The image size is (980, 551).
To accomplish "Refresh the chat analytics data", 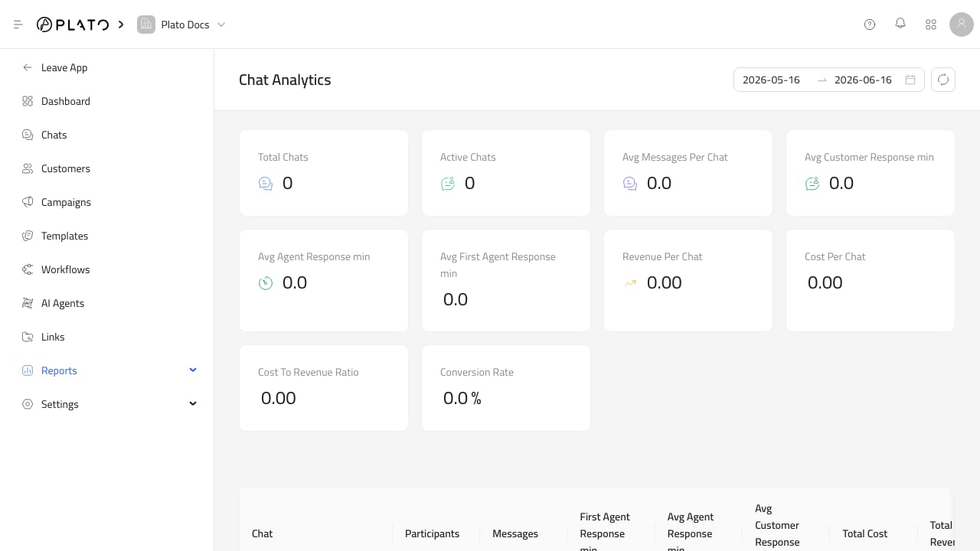I will (943, 80).
